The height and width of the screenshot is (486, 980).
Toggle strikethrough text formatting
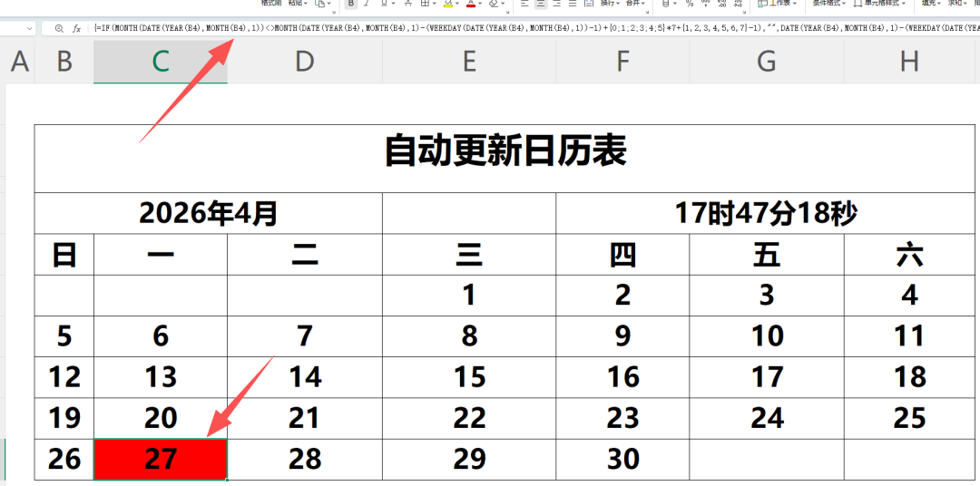407,3
